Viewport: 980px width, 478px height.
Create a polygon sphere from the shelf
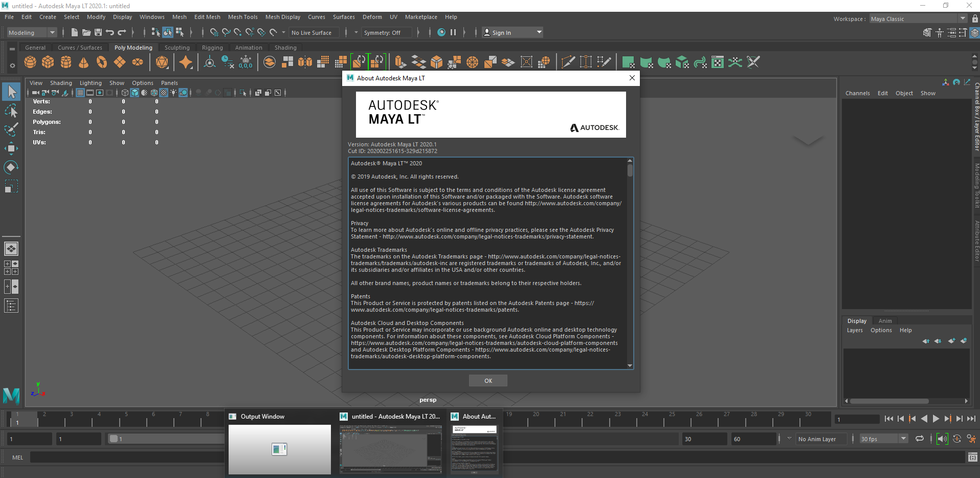30,62
